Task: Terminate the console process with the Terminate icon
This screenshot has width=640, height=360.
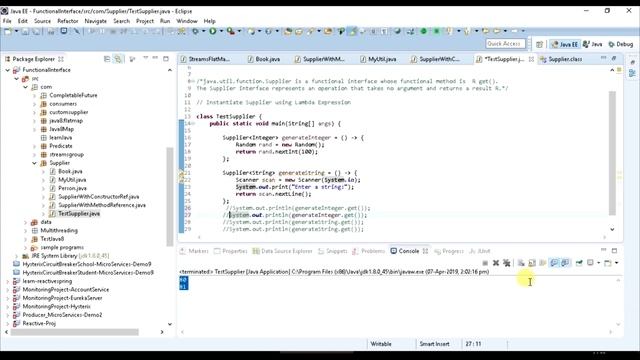Action: 485,263
